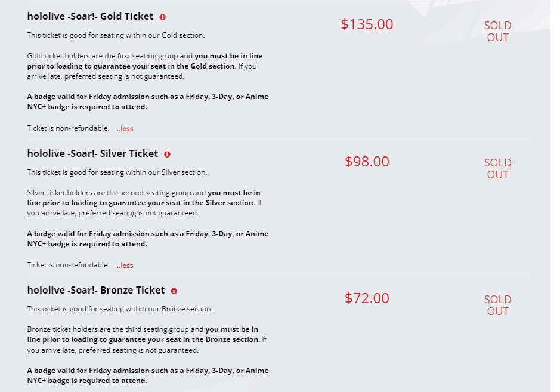Click the Silver ticket's 'Ticket is non-refundable' text

(68, 265)
